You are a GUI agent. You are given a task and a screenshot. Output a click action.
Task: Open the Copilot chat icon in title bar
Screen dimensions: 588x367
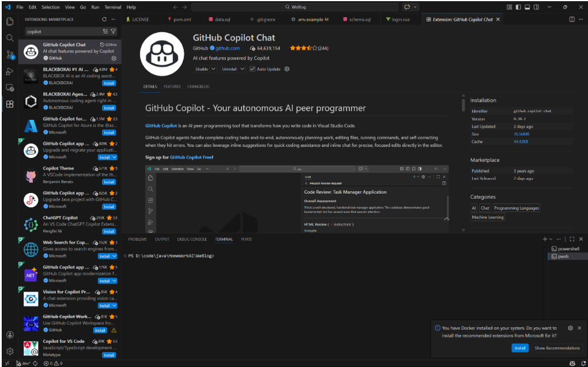pyautogui.click(x=407, y=7)
